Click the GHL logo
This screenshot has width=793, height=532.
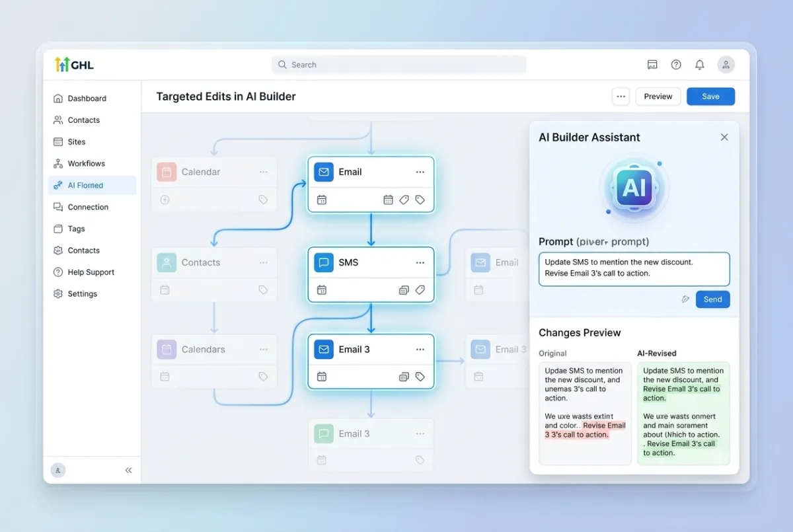(x=74, y=64)
